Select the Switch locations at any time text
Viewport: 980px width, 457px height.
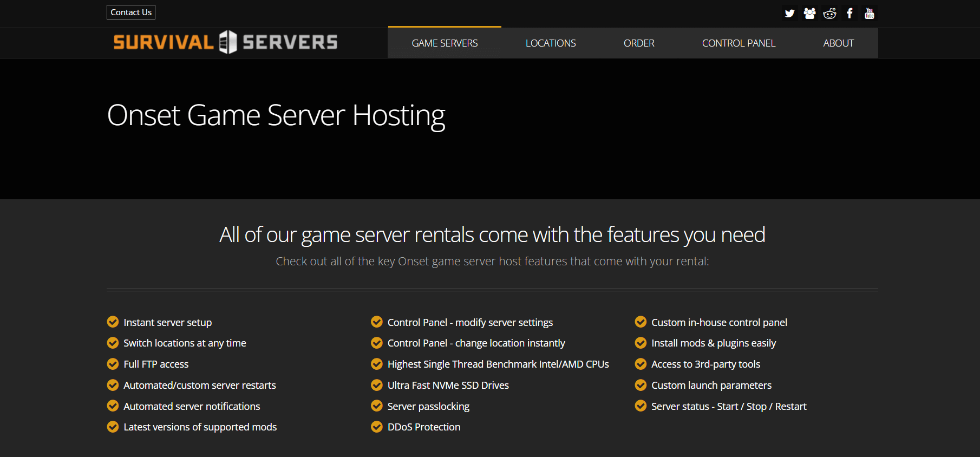point(185,343)
